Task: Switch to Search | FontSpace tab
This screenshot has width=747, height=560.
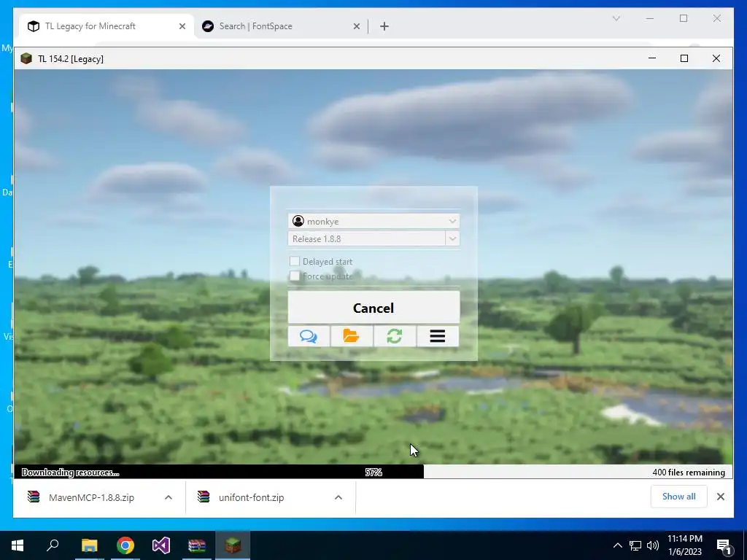Action: click(x=281, y=26)
